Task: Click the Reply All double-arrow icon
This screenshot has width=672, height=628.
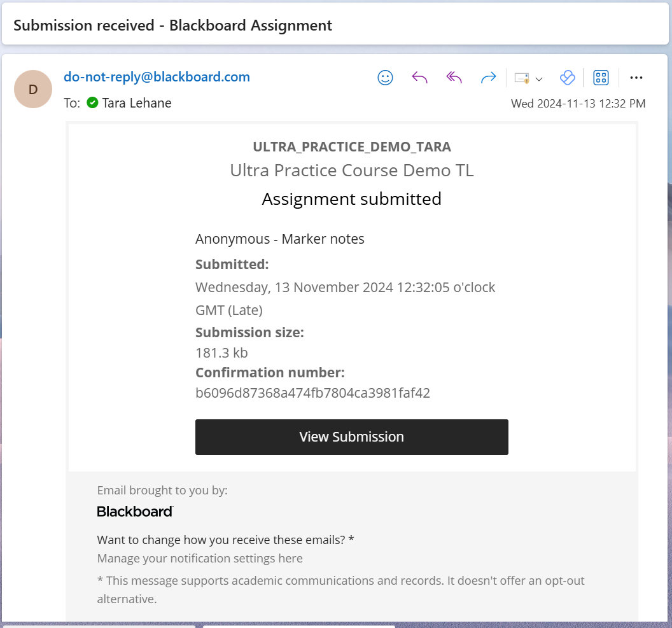Action: coord(454,78)
